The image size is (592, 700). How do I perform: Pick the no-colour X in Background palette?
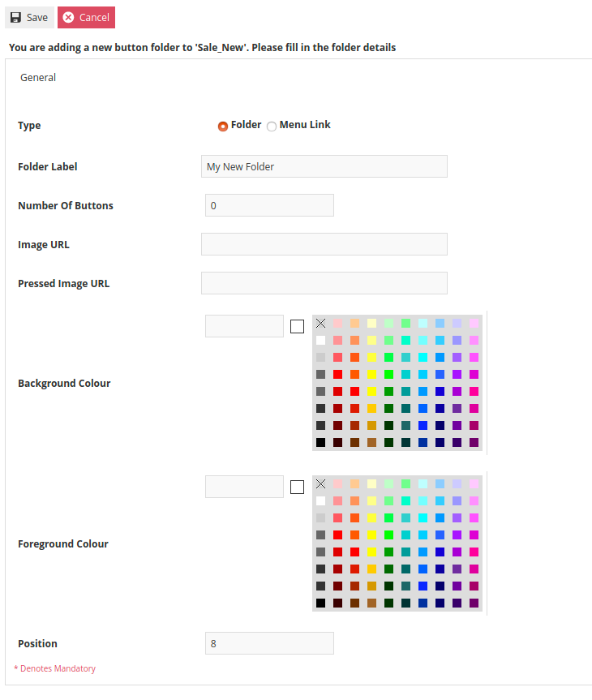[x=320, y=323]
